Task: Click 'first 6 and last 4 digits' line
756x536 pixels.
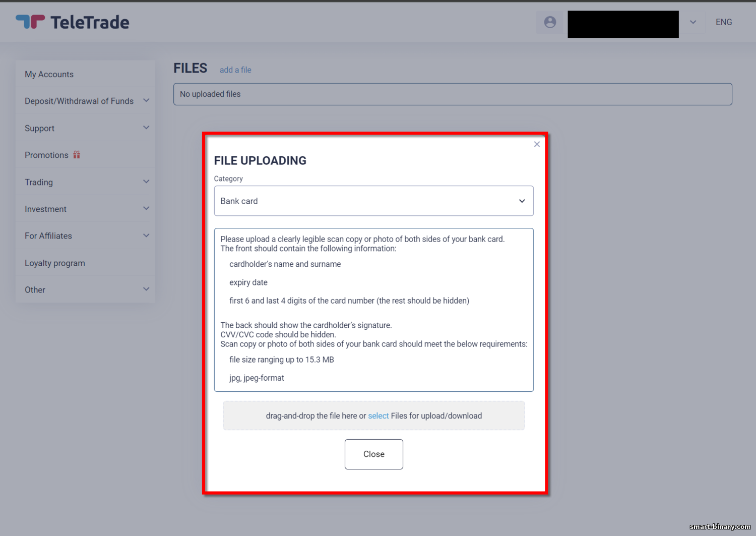Action: [349, 301]
